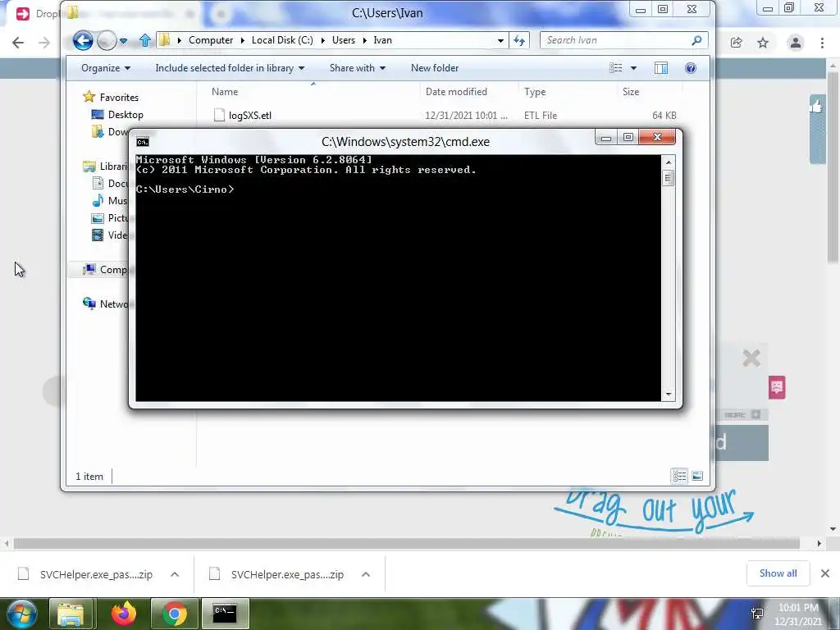The image size is (840, 630).
Task: Create a New folder
Action: pos(435,68)
